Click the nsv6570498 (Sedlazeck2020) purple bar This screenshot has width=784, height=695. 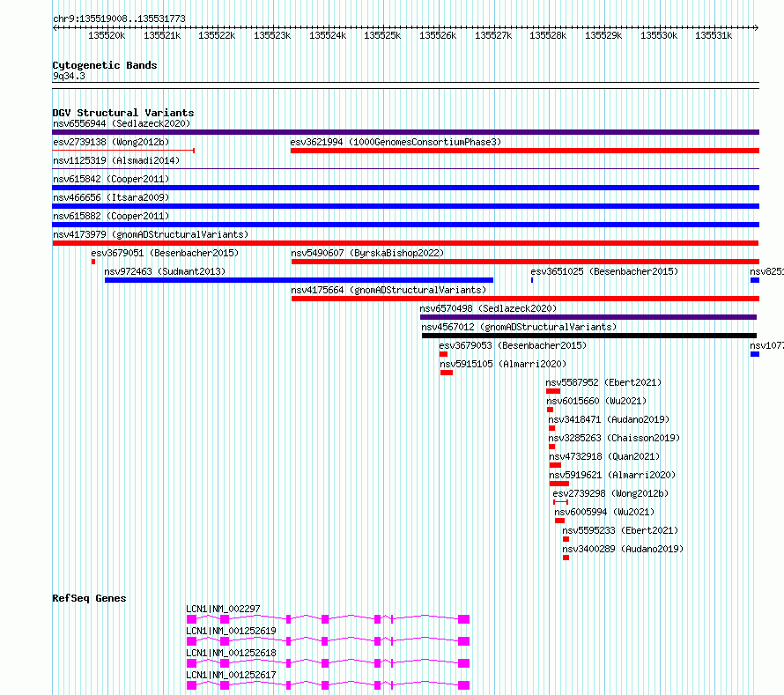pyautogui.click(x=588, y=317)
